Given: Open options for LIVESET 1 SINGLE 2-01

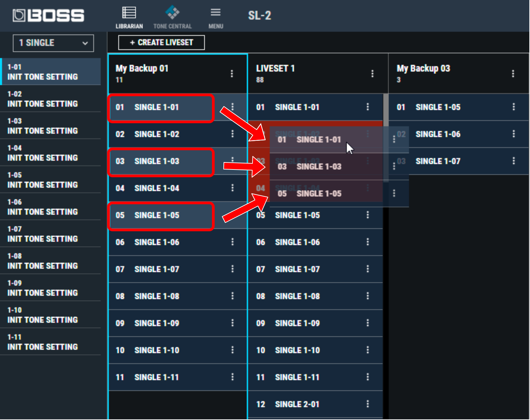Looking at the screenshot, I should [x=368, y=404].
